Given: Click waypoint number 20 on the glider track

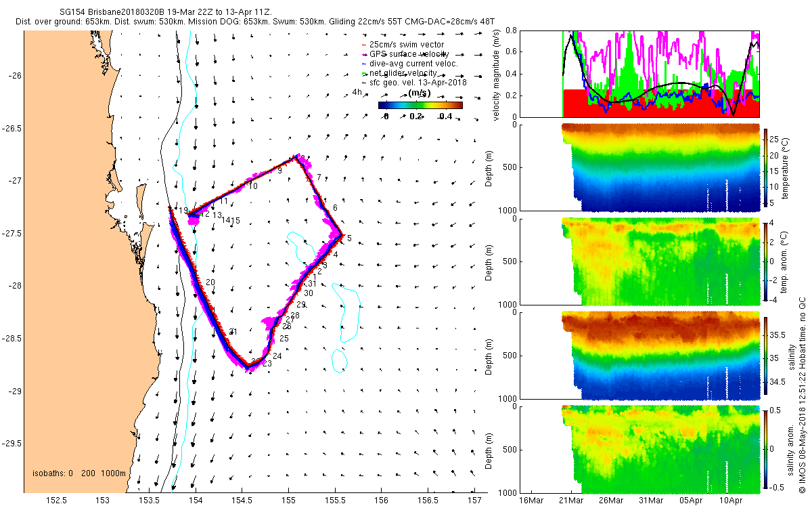Looking at the screenshot, I should (210, 282).
